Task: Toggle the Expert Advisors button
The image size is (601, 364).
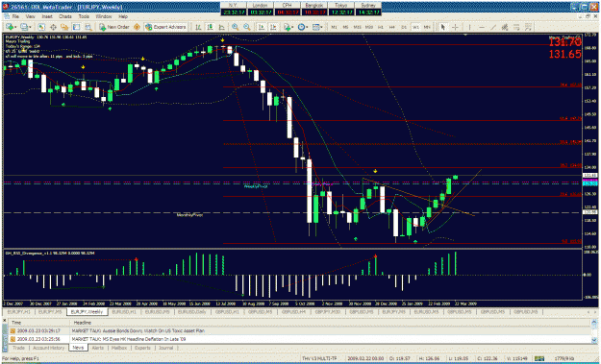Action: [165, 27]
